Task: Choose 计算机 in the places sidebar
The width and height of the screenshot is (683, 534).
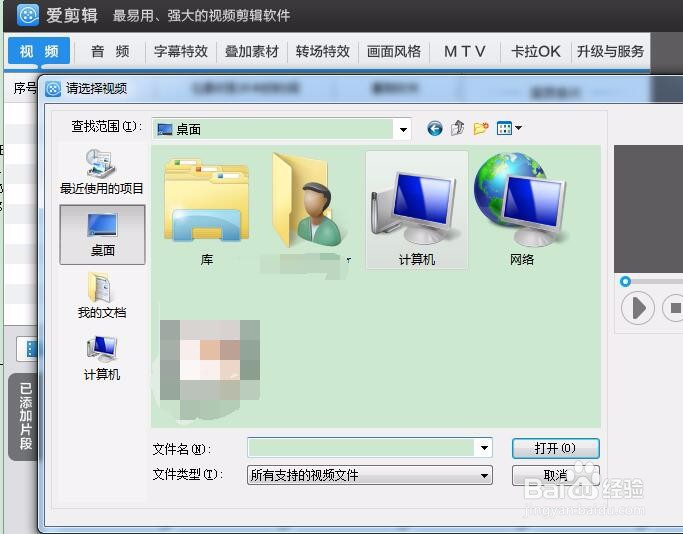Action: pyautogui.click(x=102, y=358)
